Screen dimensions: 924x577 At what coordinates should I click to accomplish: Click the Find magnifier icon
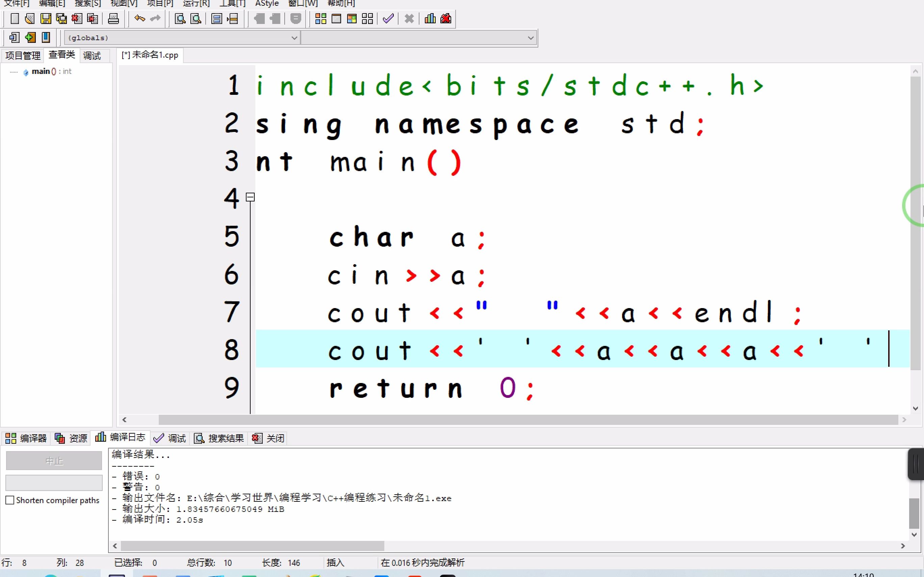pos(180,18)
